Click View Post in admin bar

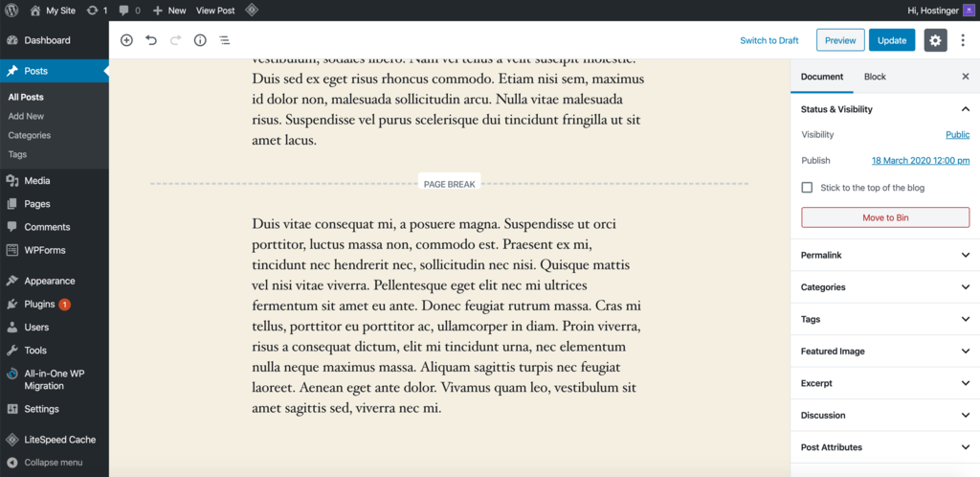point(215,10)
